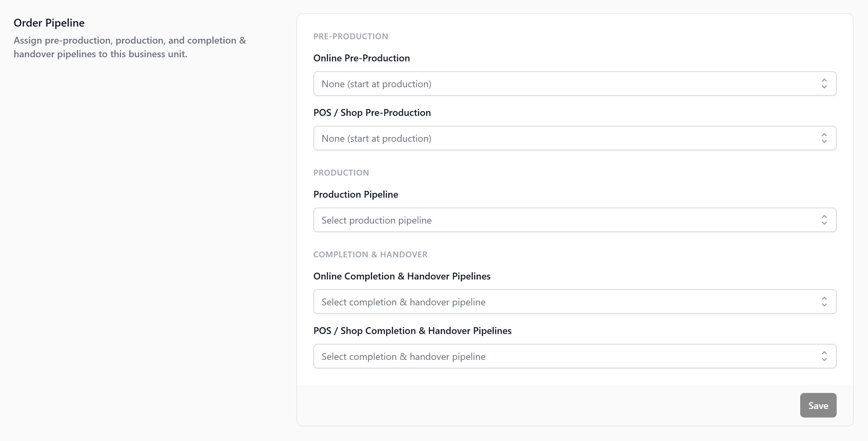Click the Online Pre-Production label
Screen dimensions: 868x441
pyautogui.click(x=361, y=58)
